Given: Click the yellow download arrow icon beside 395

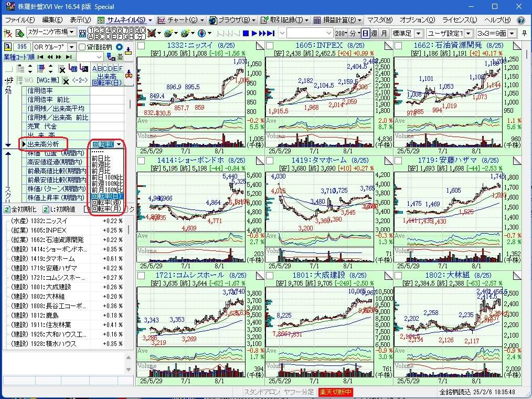Looking at the screenshot, I should [8, 47].
